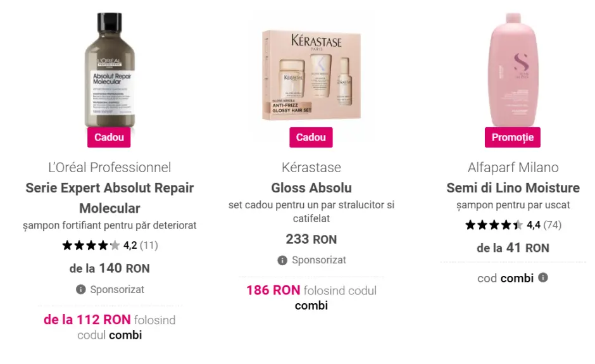Open the Semi di Lino Moisture title
Screen dimensions: 595x364
tap(513, 188)
